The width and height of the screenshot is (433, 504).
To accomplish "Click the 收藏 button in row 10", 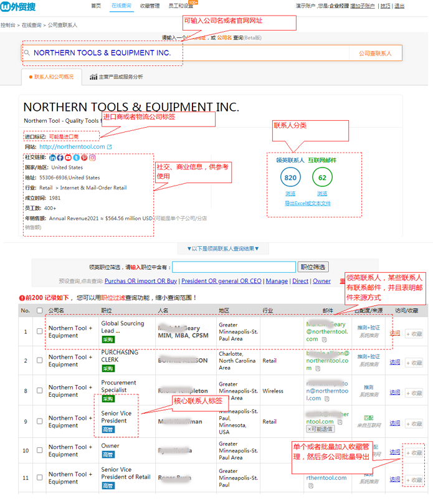I will coord(414,453).
